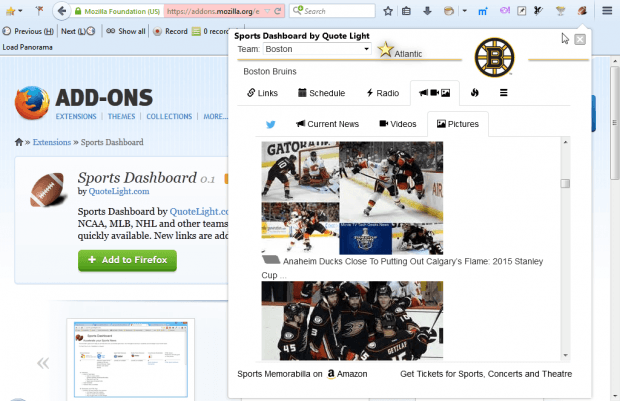Select the news/video/pictures media tab
Screen dimensions: 620x401
click(x=435, y=93)
